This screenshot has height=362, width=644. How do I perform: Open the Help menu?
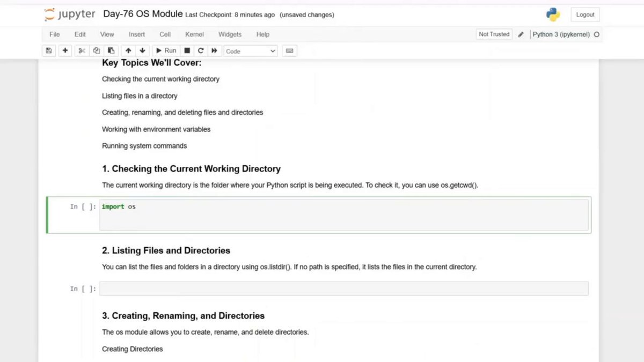coord(263,34)
